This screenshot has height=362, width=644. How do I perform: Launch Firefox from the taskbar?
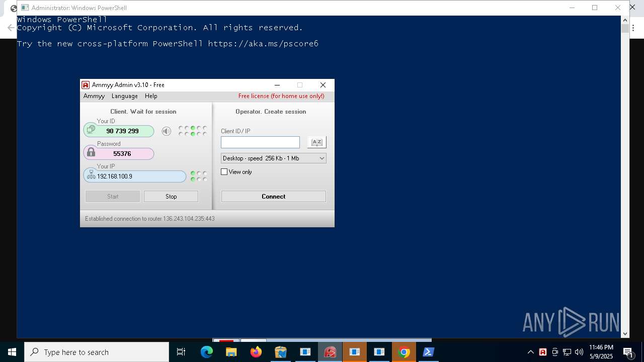[x=256, y=352]
